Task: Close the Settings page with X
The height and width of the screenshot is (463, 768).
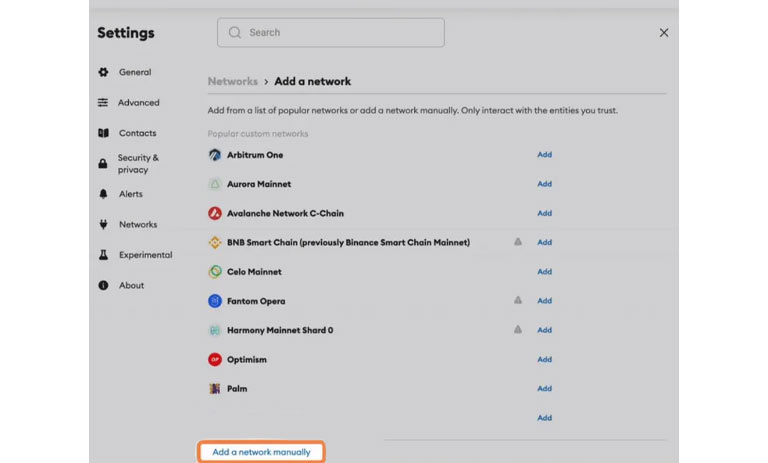Action: point(664,33)
